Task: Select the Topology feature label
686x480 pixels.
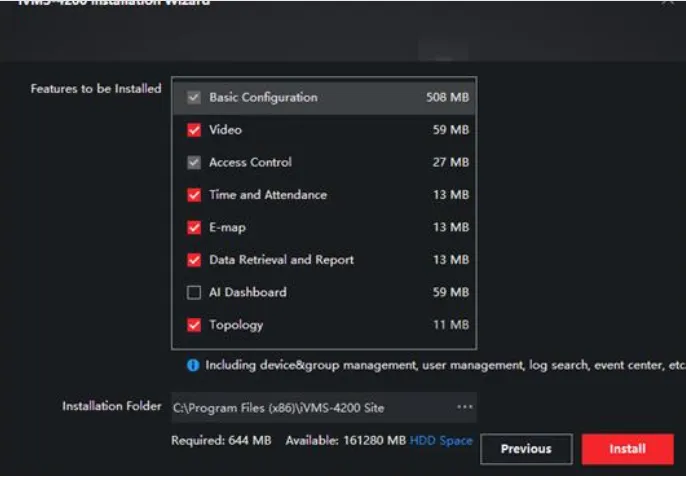Action: 236,325
